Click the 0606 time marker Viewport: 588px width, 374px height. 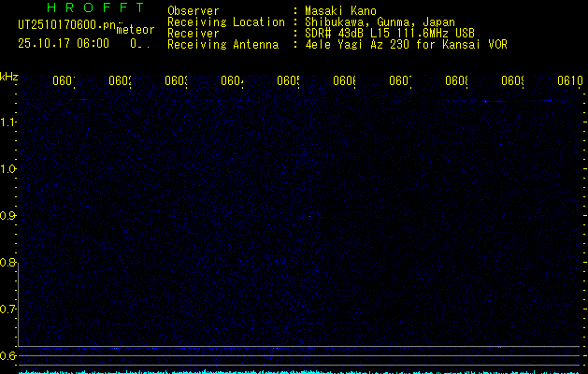[345, 80]
